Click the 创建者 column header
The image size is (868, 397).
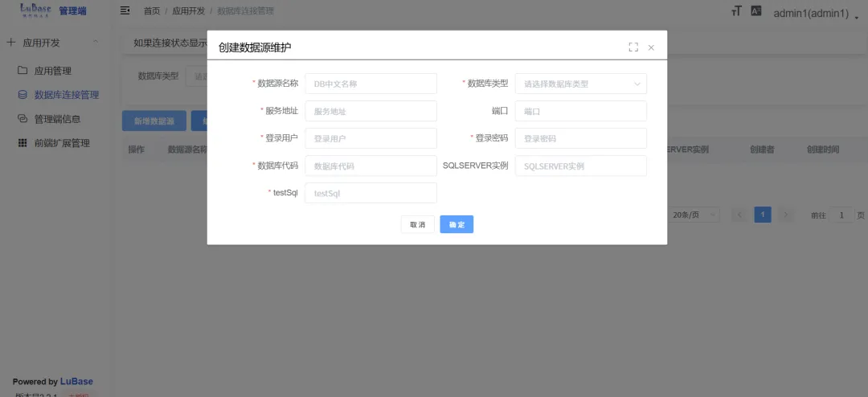[x=762, y=149]
